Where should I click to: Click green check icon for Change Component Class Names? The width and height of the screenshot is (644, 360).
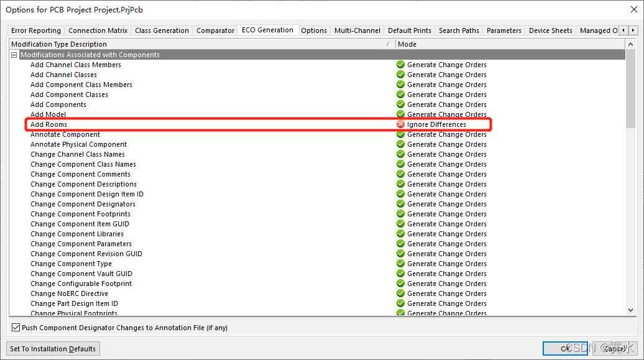point(400,164)
